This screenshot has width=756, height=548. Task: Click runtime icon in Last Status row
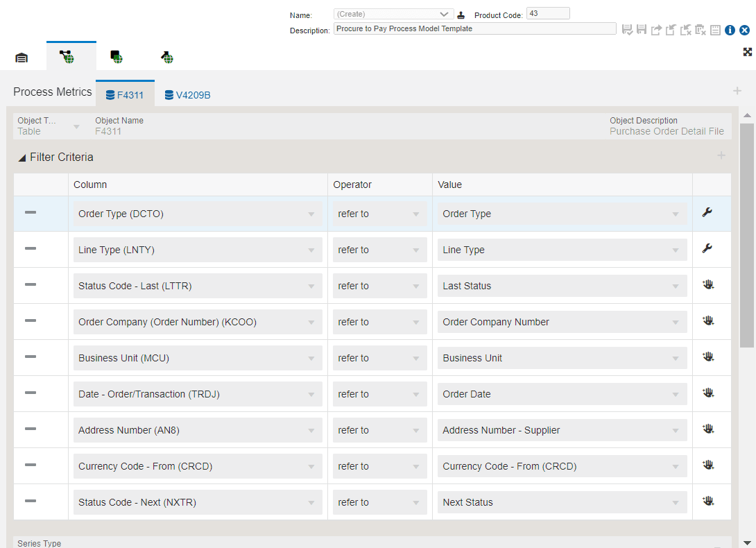click(x=707, y=284)
